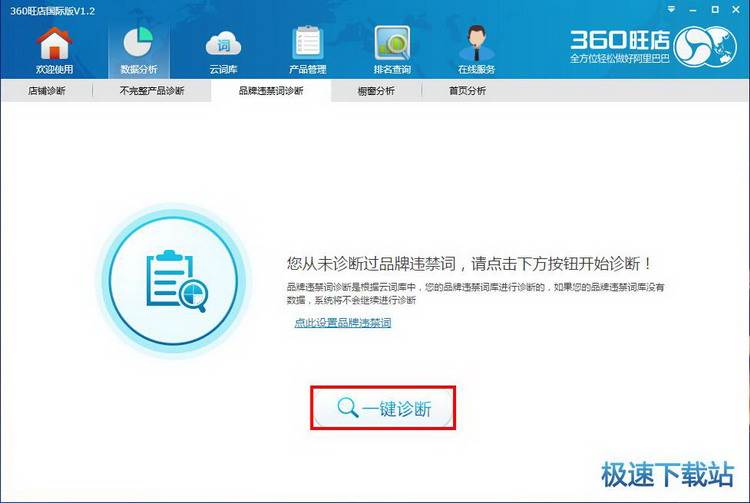
Task: Click the large clipboard diagnosis icon
Action: 174,281
